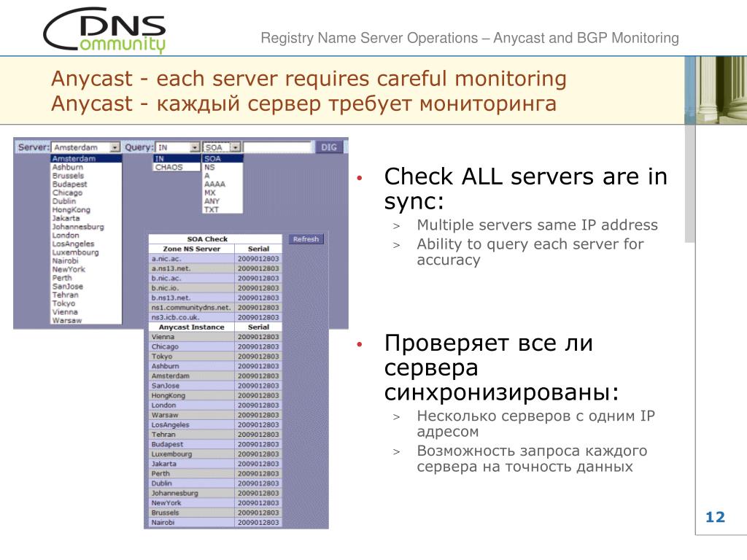This screenshot has width=747, height=560.
Task: Click SanJose in the Anycast Instance table
Action: (x=192, y=386)
